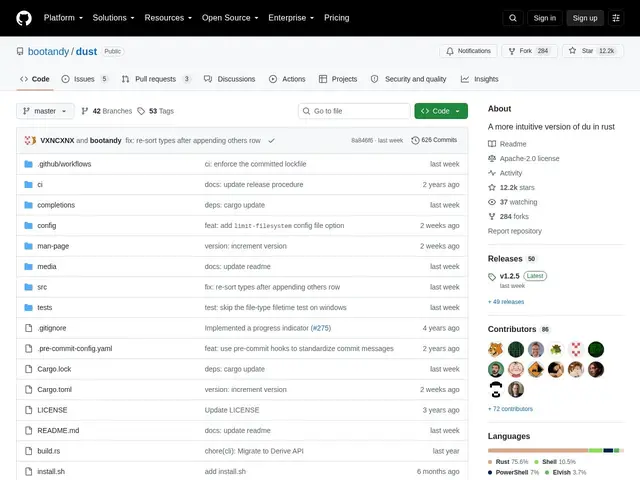640x480 pixels.
Task: Expand the Open Source menu
Action: 230,18
